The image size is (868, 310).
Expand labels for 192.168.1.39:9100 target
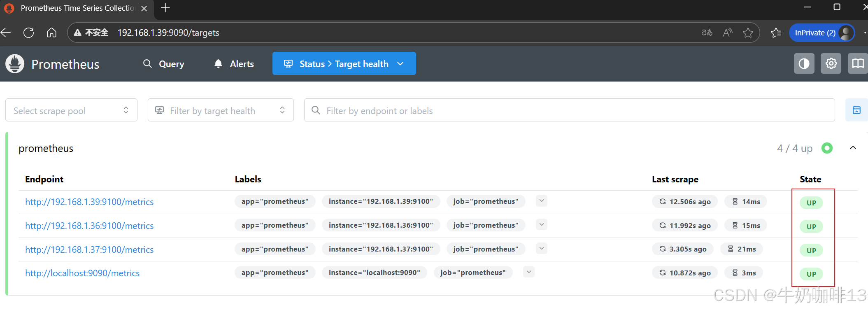[x=542, y=201]
